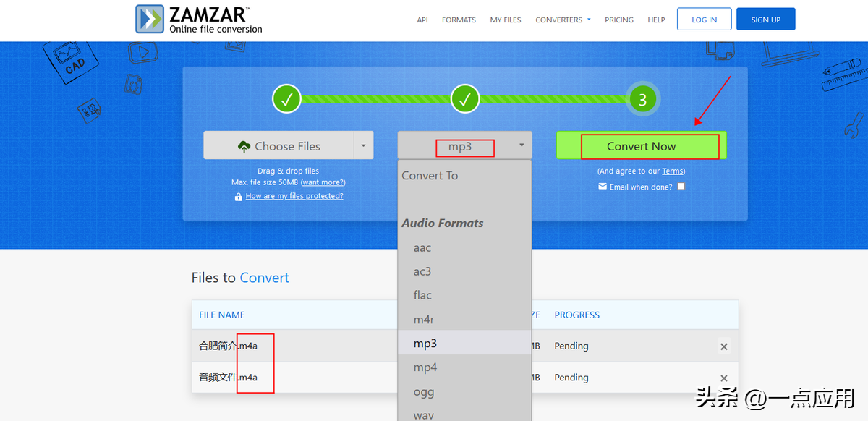
Task: Select aac audio format
Action: [464, 247]
